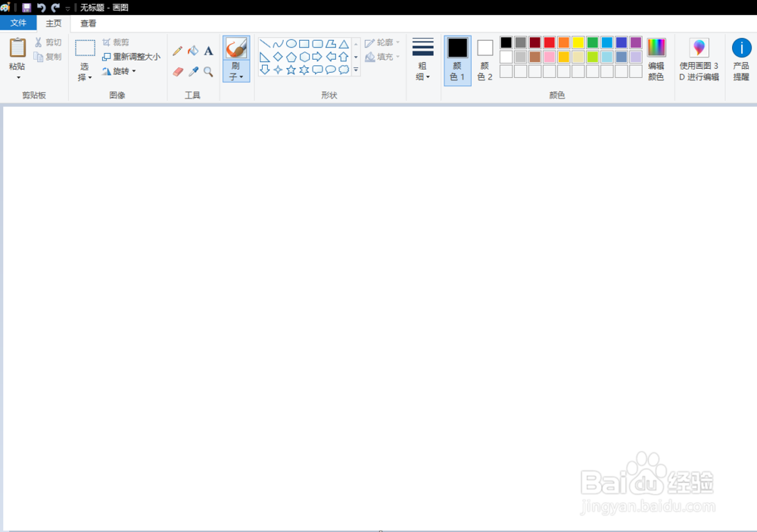Click the Brushes (刷子) icon

pos(236,48)
